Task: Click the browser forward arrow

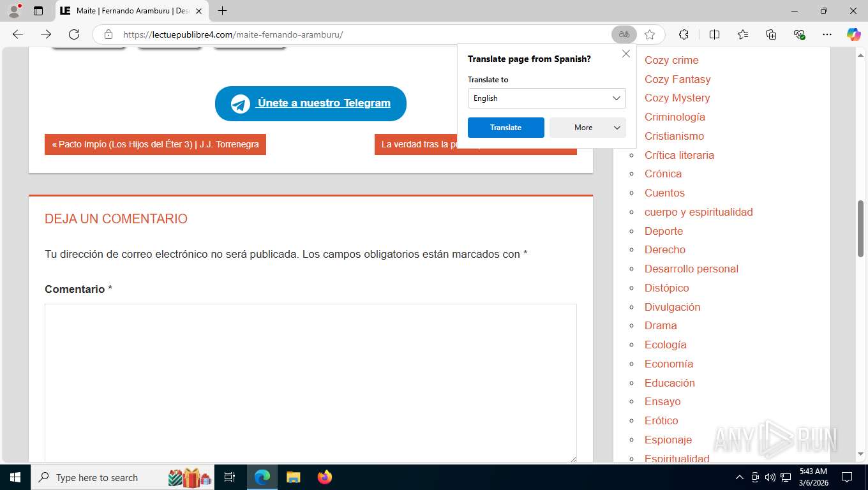Action: (x=46, y=34)
